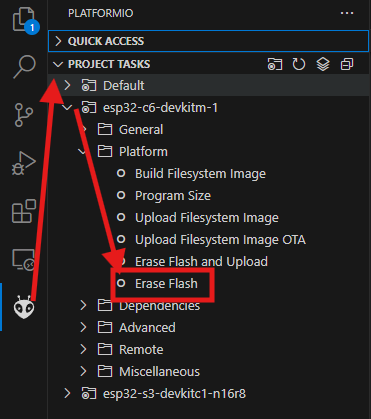Image resolution: width=371 pixels, height=419 pixels.
Task: Collapse all with the double-square icon
Action: tap(347, 64)
